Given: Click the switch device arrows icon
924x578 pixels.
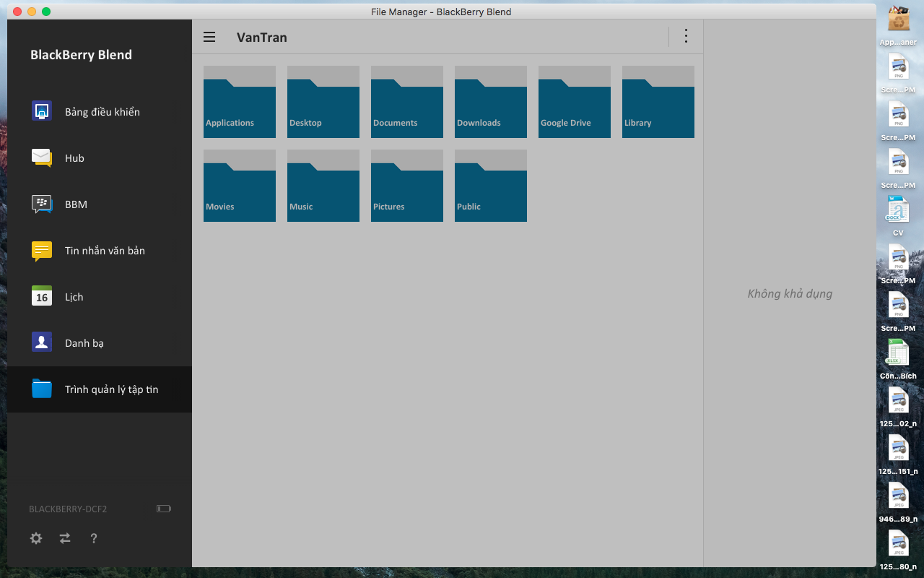Looking at the screenshot, I should pyautogui.click(x=65, y=538).
